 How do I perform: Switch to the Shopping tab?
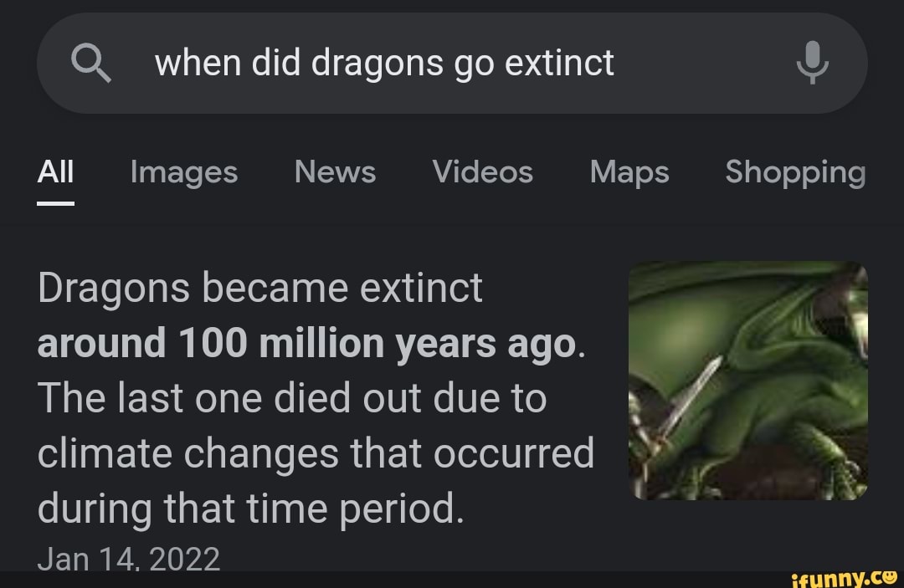pyautogui.click(x=795, y=172)
